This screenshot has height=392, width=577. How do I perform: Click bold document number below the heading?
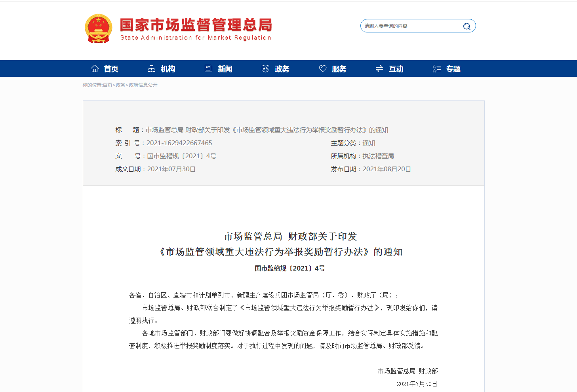[x=289, y=268]
